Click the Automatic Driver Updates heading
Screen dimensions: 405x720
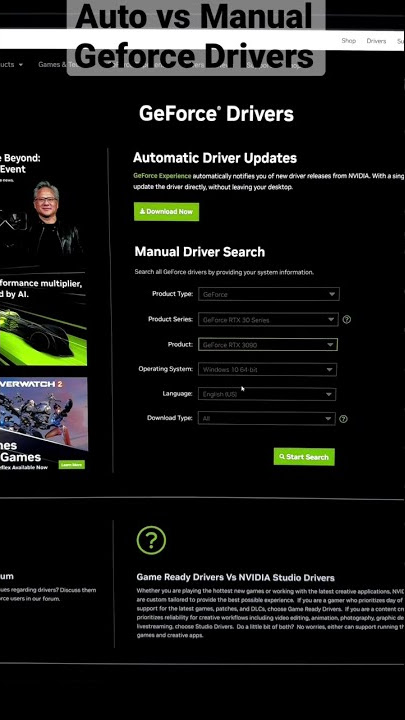click(215, 158)
